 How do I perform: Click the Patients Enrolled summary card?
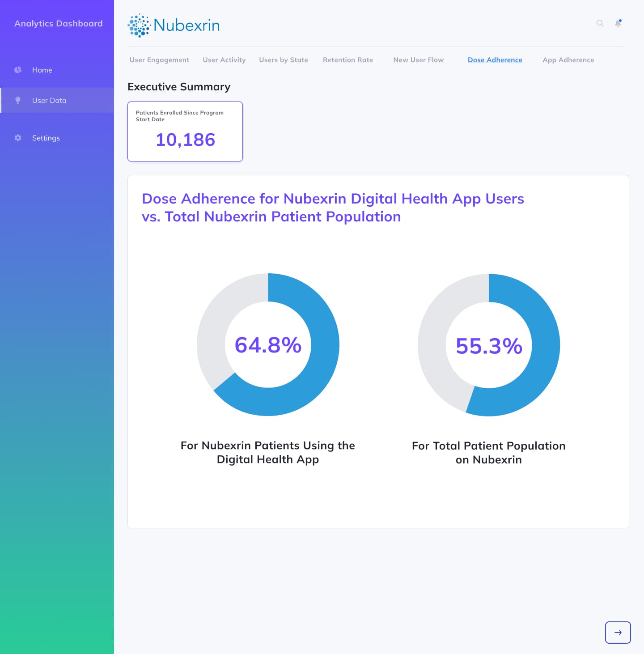click(185, 131)
